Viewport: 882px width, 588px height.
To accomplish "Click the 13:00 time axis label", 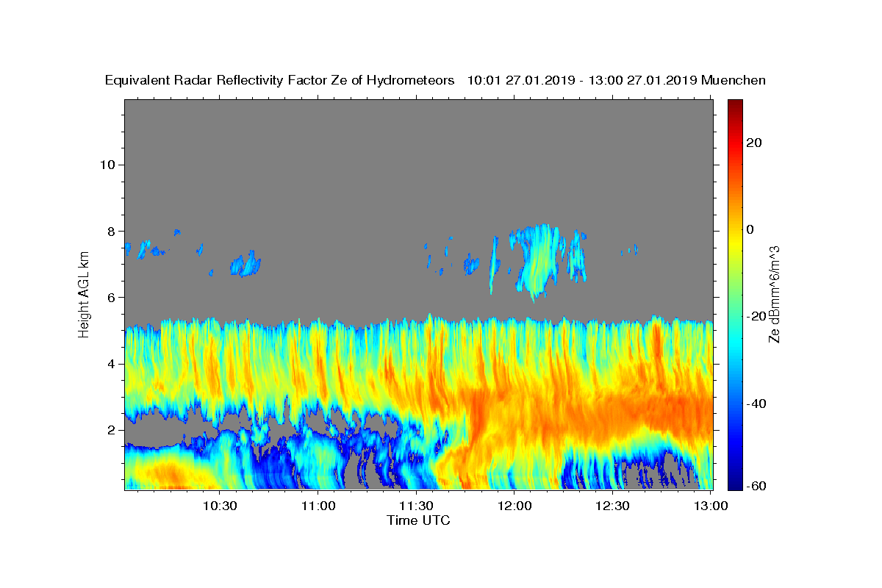I will tap(711, 506).
